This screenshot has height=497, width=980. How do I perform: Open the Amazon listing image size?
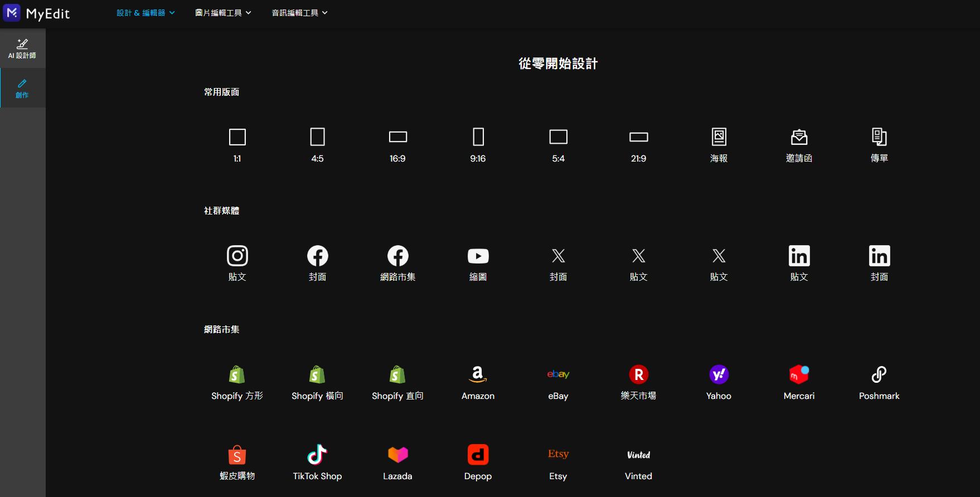coord(478,383)
